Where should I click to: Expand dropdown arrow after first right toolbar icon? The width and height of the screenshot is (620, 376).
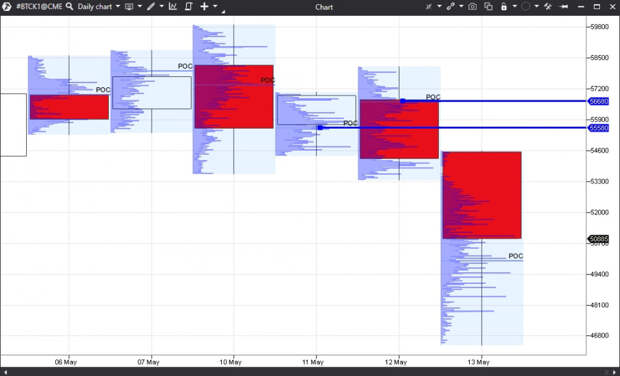pos(439,7)
